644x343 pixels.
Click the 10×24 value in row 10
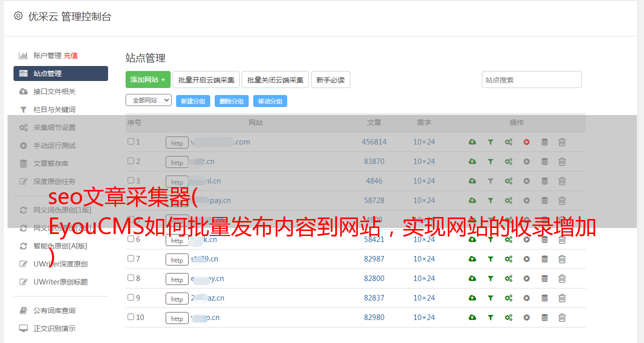[424, 317]
